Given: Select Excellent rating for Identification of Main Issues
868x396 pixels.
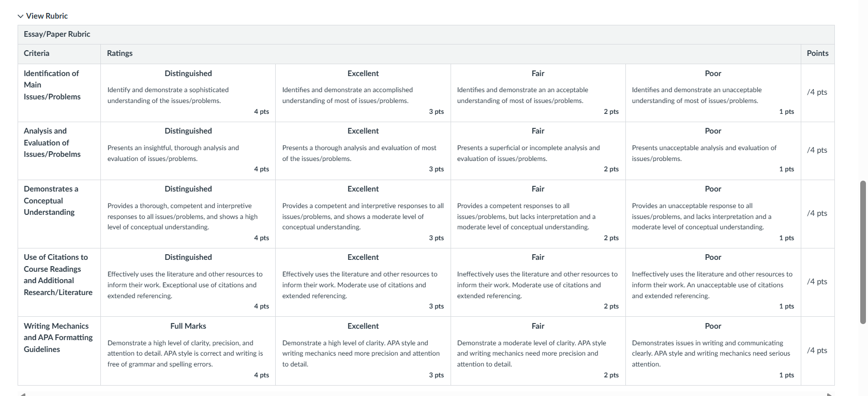Looking at the screenshot, I should (x=363, y=93).
